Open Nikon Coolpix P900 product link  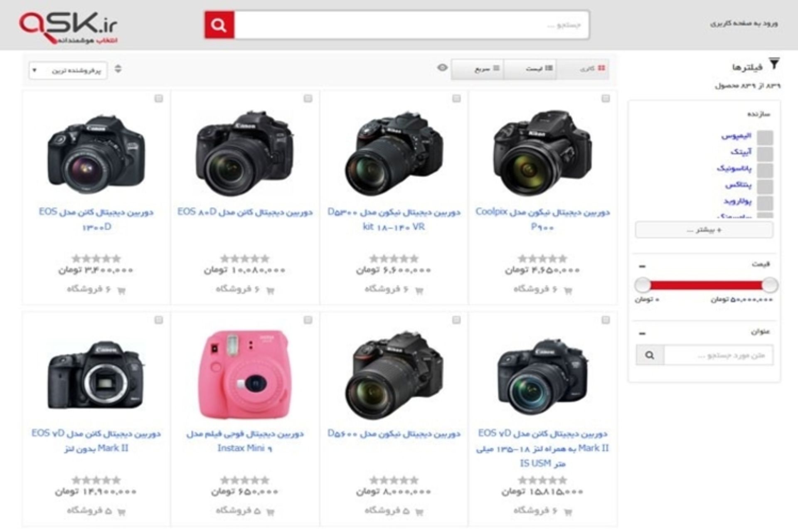542,219
